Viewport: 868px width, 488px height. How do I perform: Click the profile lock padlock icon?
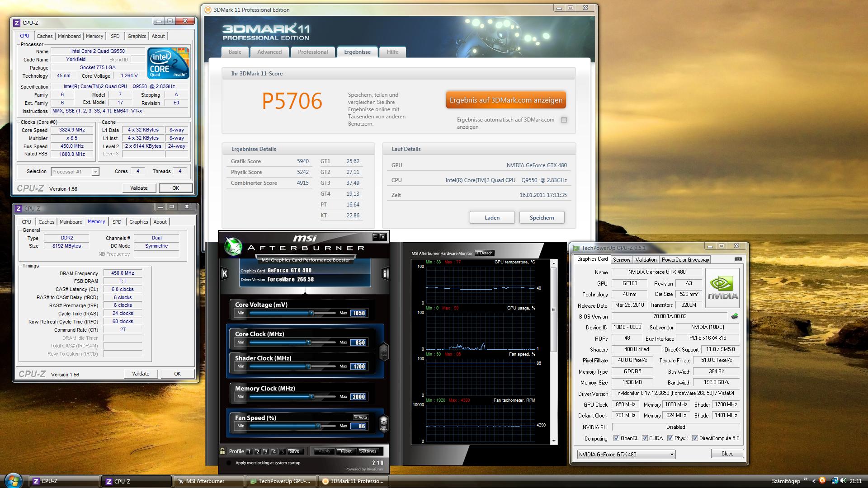pyautogui.click(x=222, y=451)
